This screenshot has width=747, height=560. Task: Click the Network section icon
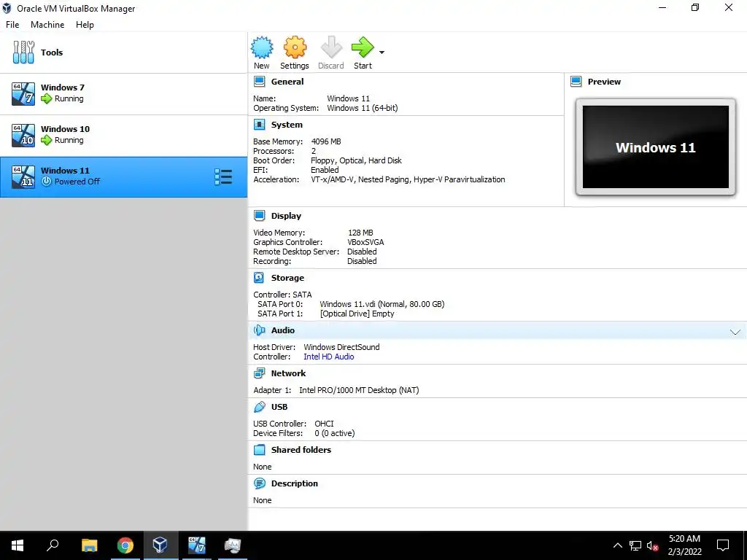click(x=260, y=373)
